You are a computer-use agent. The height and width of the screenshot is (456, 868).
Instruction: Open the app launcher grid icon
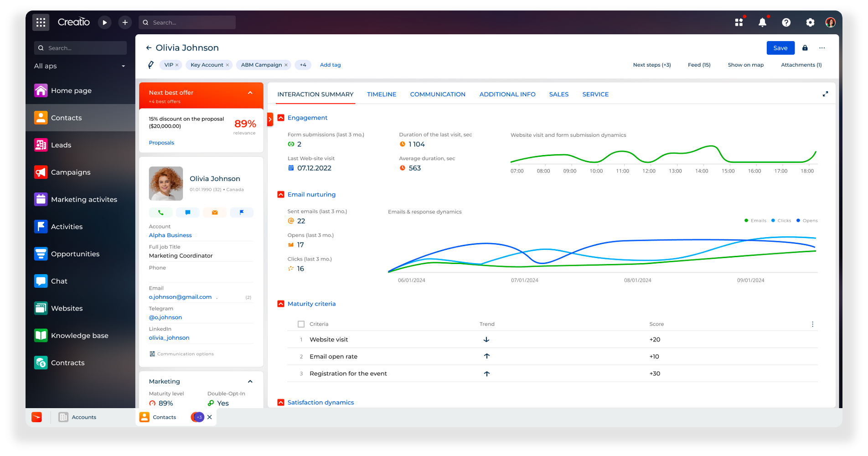click(x=41, y=22)
